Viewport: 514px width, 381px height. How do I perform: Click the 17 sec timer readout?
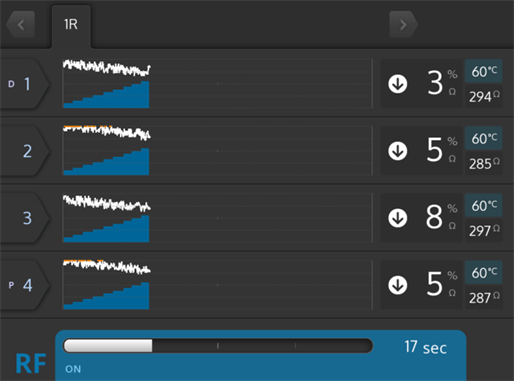pyautogui.click(x=425, y=347)
